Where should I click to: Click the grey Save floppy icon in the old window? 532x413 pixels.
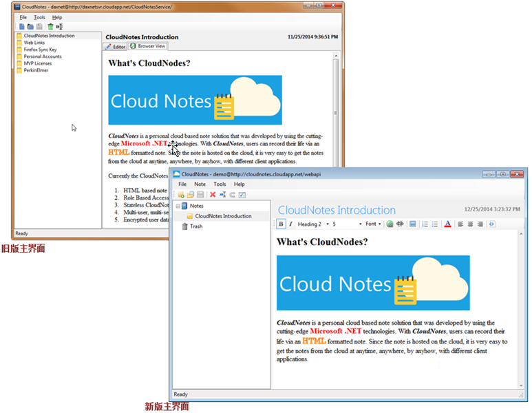click(x=39, y=26)
